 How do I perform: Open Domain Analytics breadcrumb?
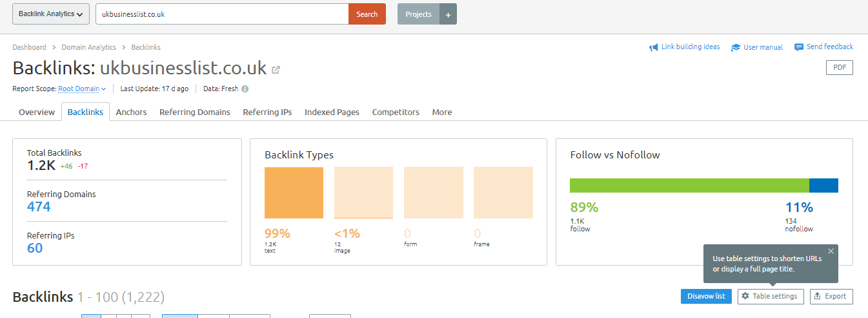tap(89, 47)
